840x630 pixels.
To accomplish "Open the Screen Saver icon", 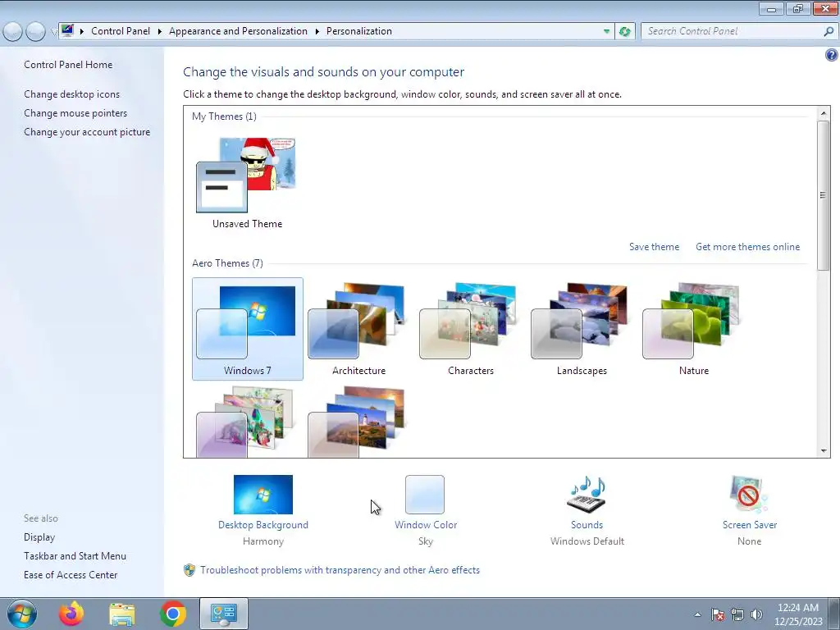I will click(x=749, y=495).
